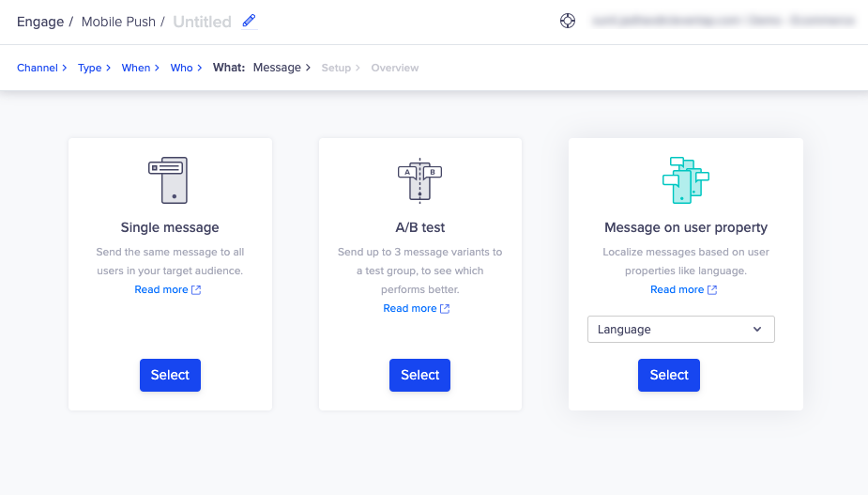Screen dimensions: 868x495
Task: Go to the Type step
Action: coord(90,68)
